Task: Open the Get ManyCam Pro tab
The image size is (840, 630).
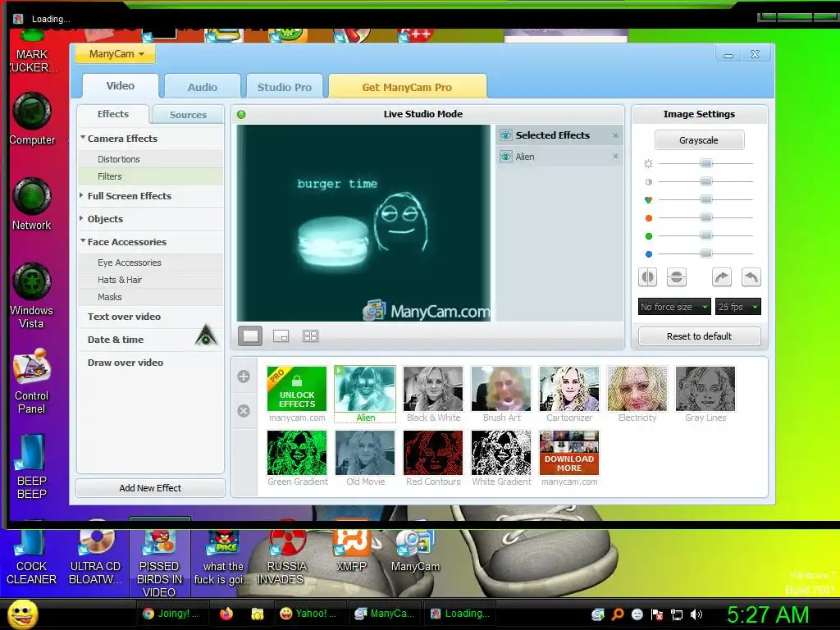Action: [407, 87]
